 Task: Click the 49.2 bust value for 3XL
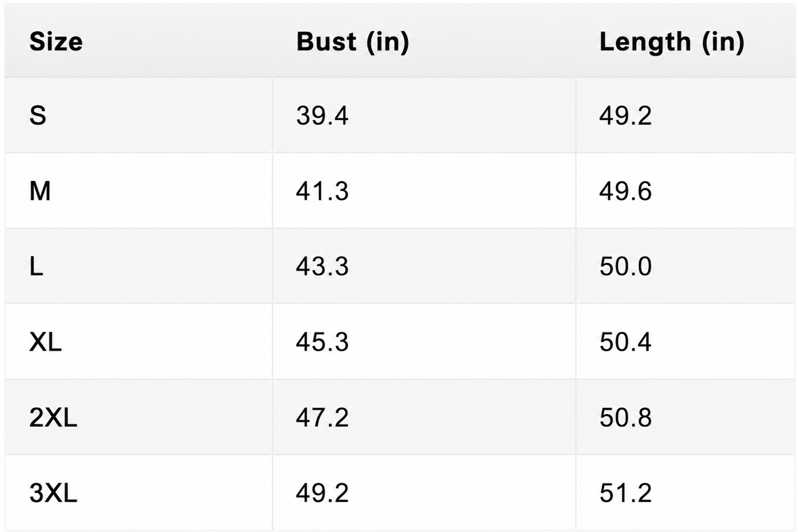pyautogui.click(x=322, y=493)
